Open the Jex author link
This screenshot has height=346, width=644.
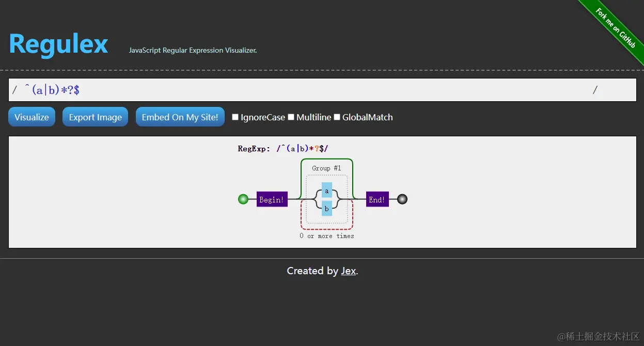348,271
